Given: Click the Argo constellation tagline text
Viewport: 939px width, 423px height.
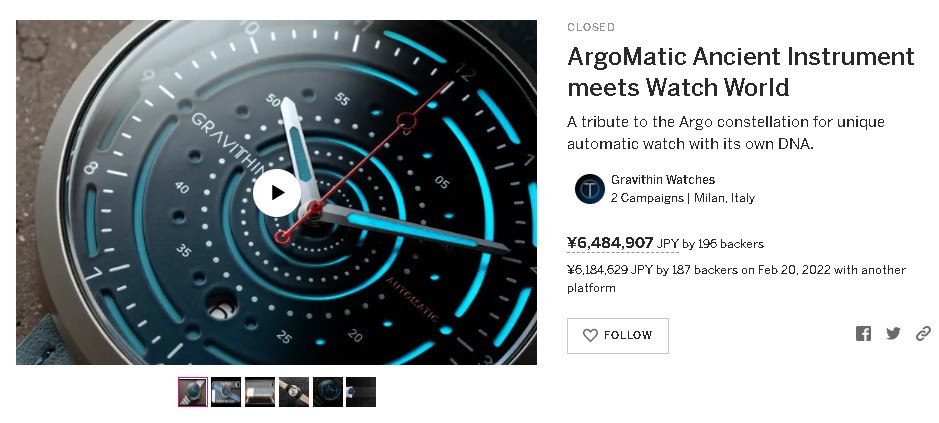Looking at the screenshot, I should tap(726, 133).
